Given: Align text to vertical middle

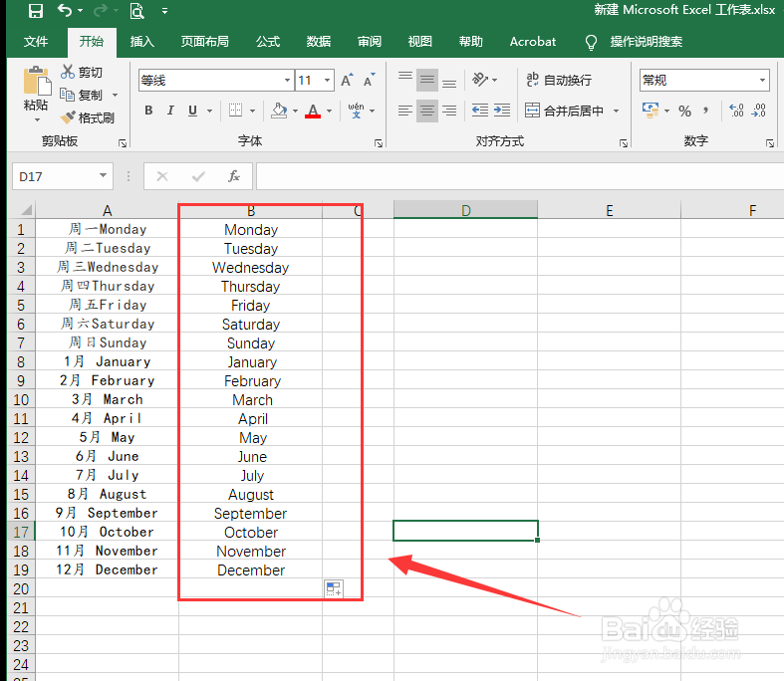Looking at the screenshot, I should pos(427,80).
